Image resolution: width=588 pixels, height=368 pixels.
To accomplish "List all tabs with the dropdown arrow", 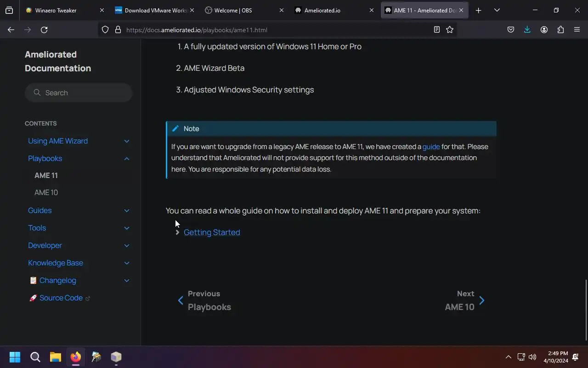I will click(x=497, y=10).
